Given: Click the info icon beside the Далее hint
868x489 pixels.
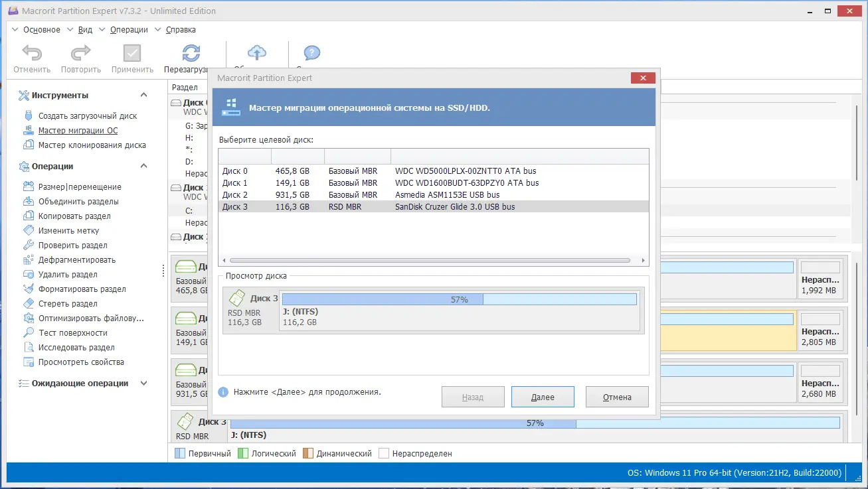Looking at the screenshot, I should point(223,392).
